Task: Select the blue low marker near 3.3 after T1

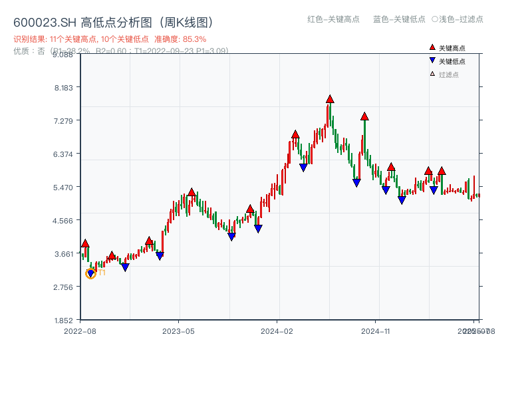Action: (125, 267)
